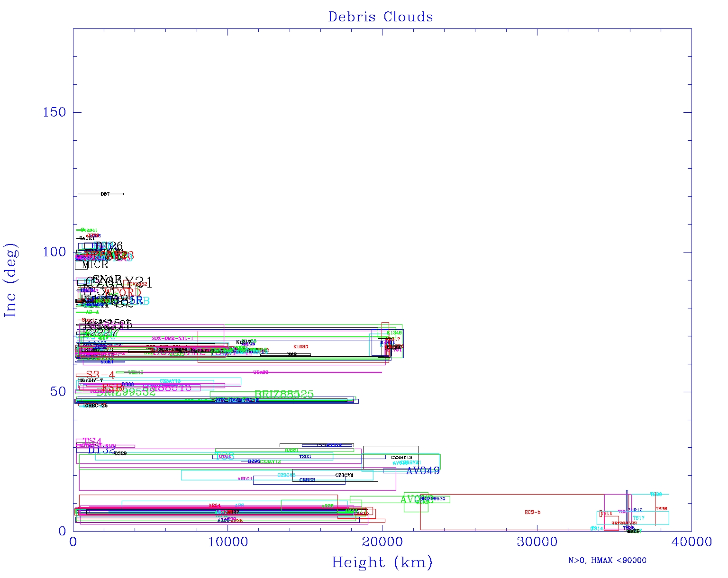Select the green 'BRIZ88525' cloud label
728x578 pixels.
(x=284, y=394)
